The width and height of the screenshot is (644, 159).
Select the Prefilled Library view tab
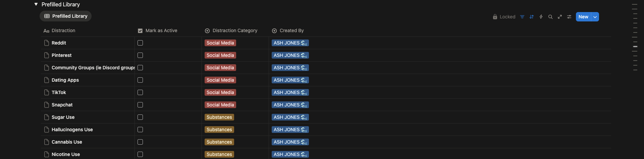pyautogui.click(x=66, y=16)
